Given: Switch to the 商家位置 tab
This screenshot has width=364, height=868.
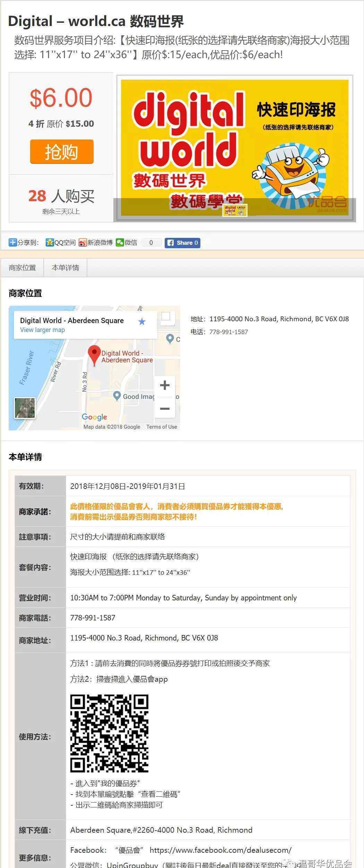Looking at the screenshot, I should tap(22, 268).
